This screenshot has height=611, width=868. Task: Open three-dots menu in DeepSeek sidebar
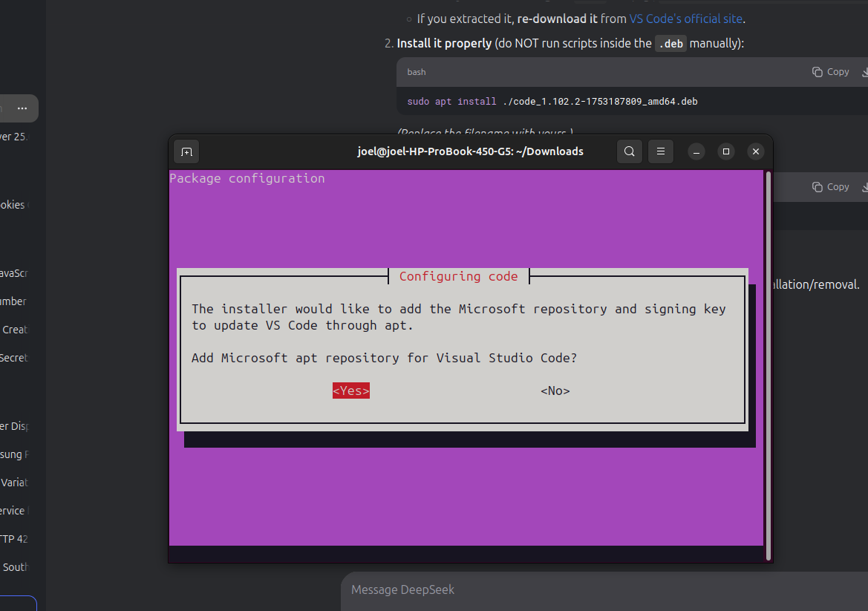[x=22, y=108]
